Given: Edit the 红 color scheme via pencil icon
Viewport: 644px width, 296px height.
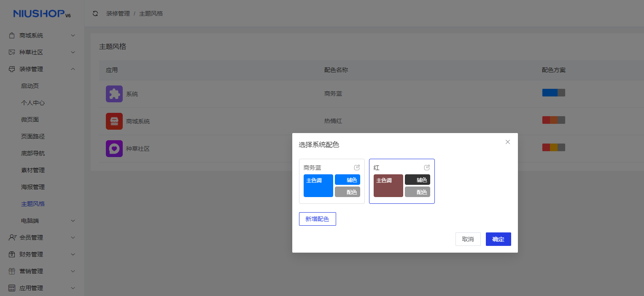Looking at the screenshot, I should click(427, 167).
